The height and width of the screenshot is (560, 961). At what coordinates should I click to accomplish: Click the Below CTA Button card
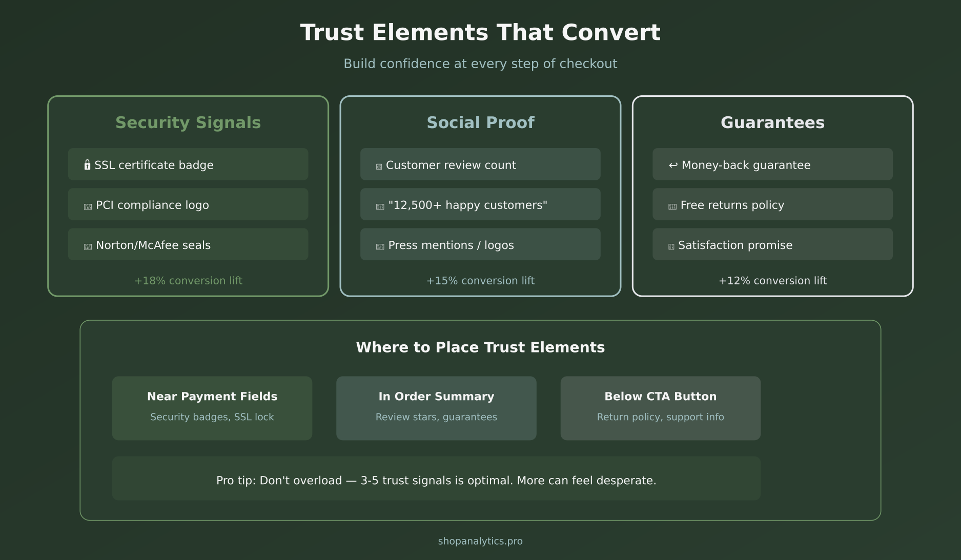click(x=660, y=407)
